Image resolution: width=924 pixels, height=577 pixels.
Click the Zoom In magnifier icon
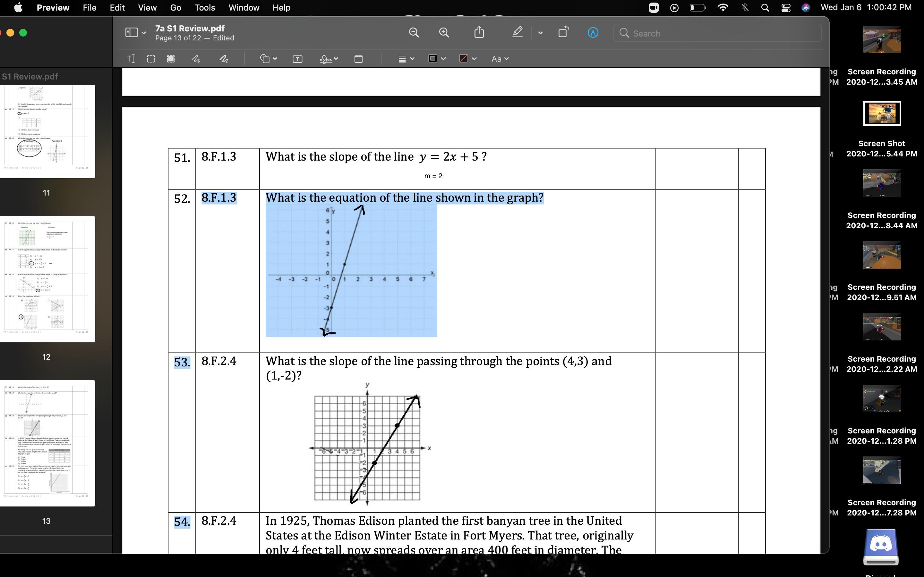coord(444,33)
